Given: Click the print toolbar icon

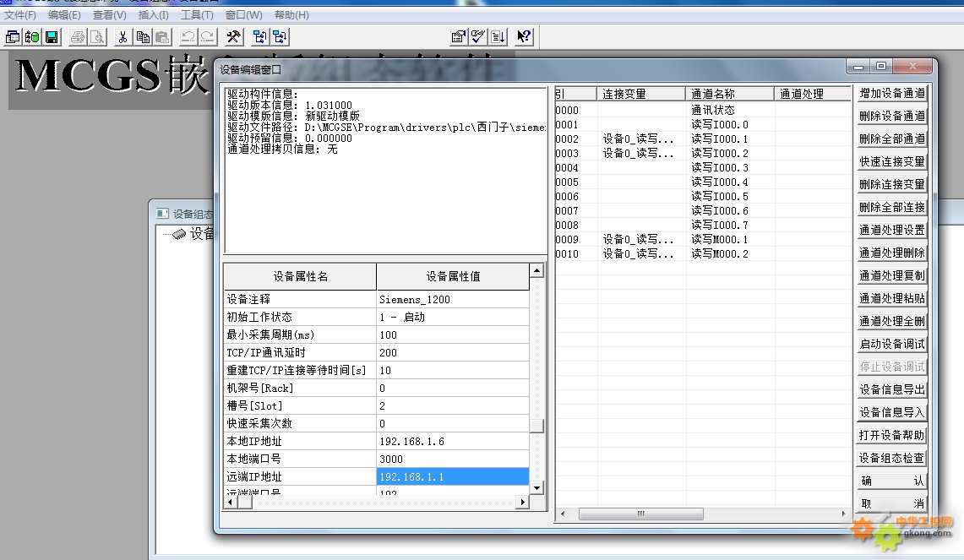Looking at the screenshot, I should (78, 37).
